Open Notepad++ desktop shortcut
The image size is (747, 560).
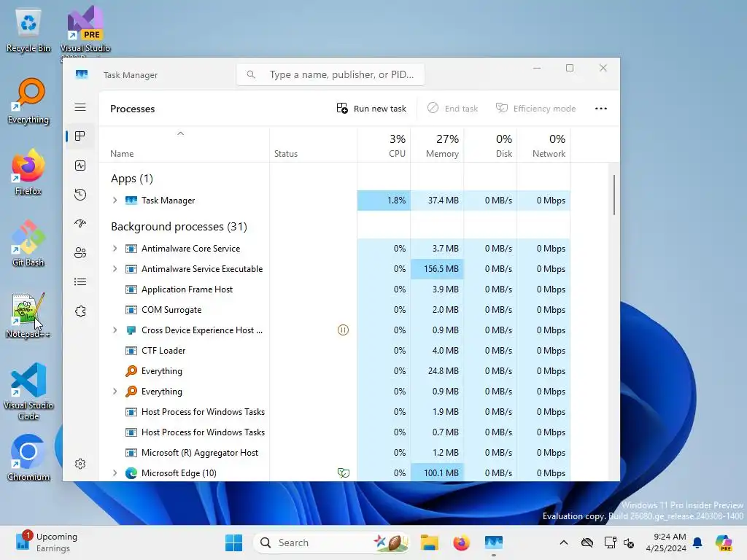click(28, 315)
